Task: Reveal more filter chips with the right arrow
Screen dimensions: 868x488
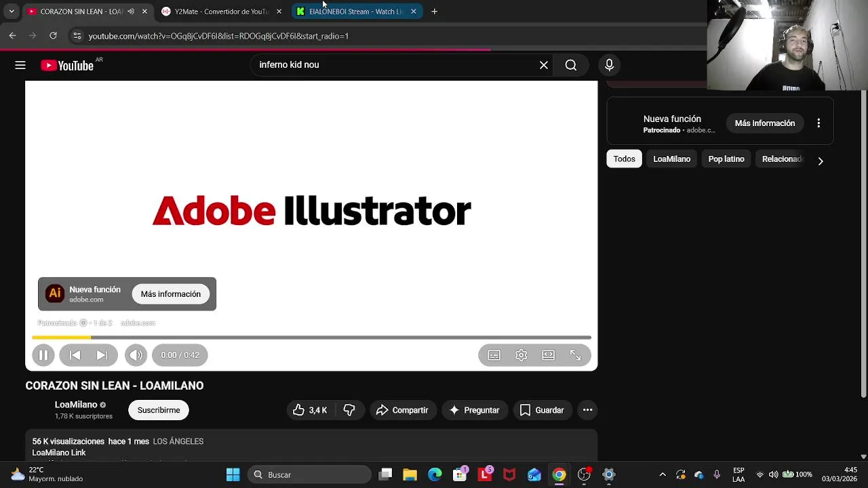Action: pos(821,161)
